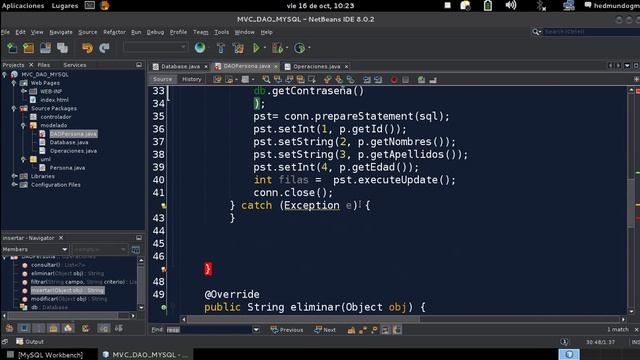
Task: Click the navigator vertical scrollbar
Action: tap(141, 284)
